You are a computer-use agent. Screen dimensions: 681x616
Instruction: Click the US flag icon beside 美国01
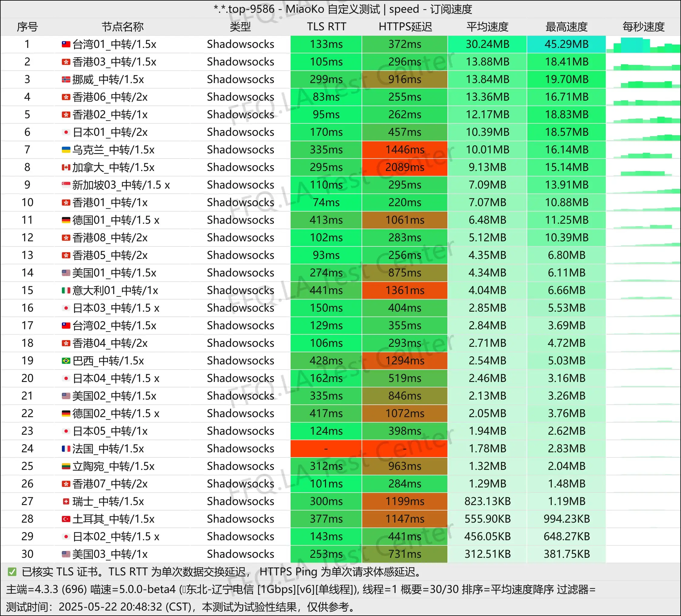tap(66, 273)
